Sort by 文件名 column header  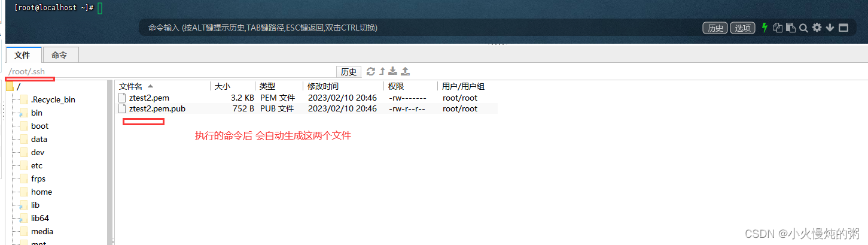pyautogui.click(x=163, y=86)
